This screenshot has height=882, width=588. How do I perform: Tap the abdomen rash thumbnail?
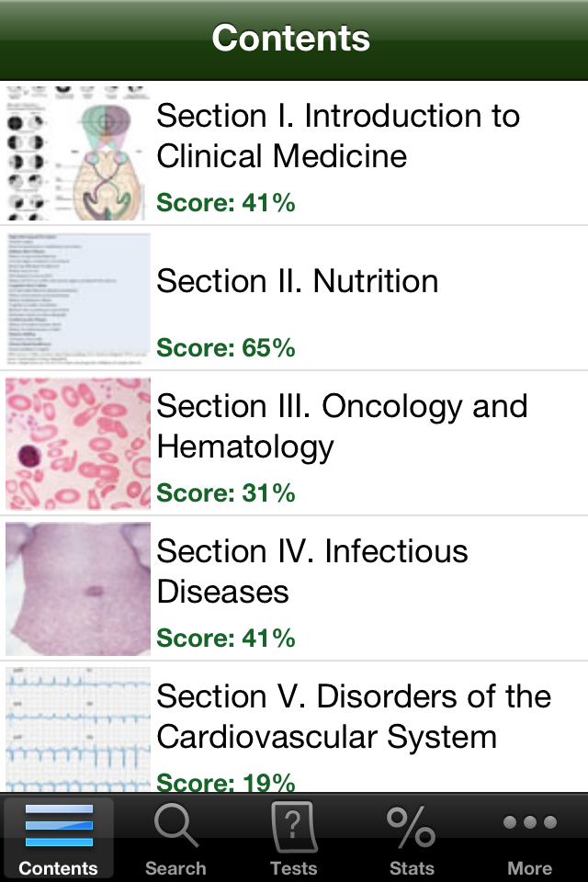pyautogui.click(x=78, y=589)
